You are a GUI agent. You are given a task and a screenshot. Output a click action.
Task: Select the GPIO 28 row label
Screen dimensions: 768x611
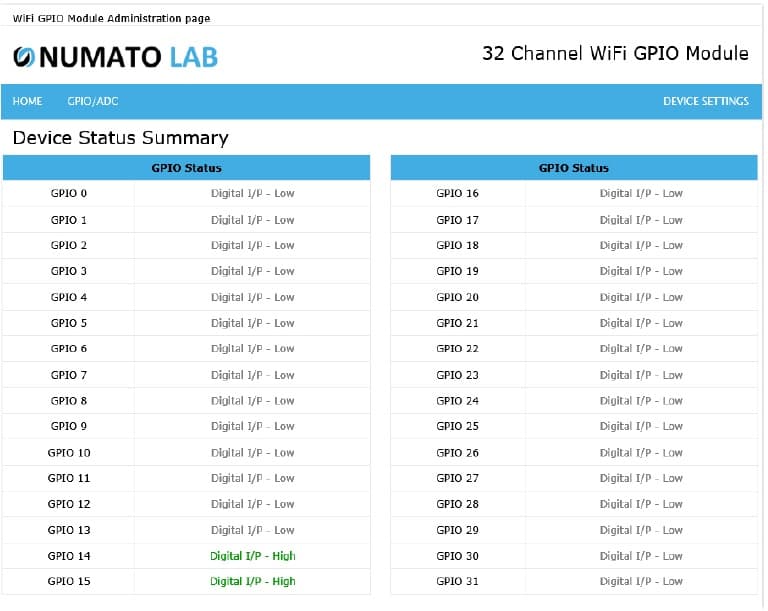457,504
